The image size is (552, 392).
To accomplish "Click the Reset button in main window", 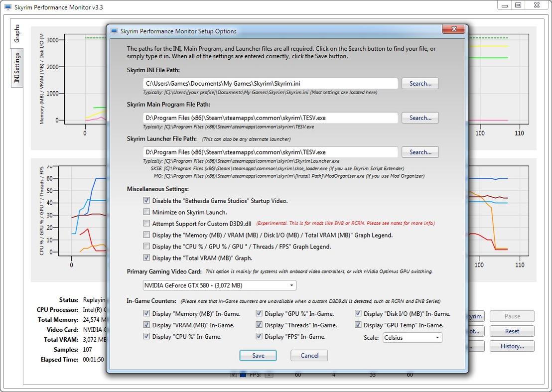I will 512,331.
